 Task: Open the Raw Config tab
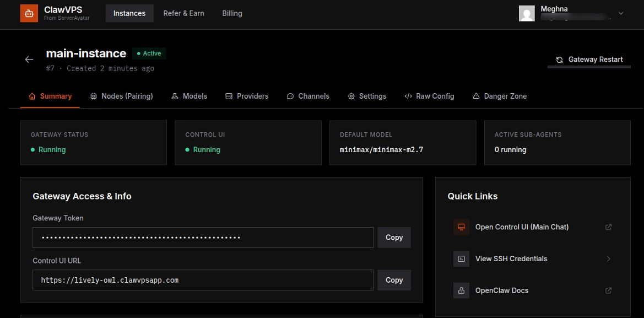click(x=429, y=96)
